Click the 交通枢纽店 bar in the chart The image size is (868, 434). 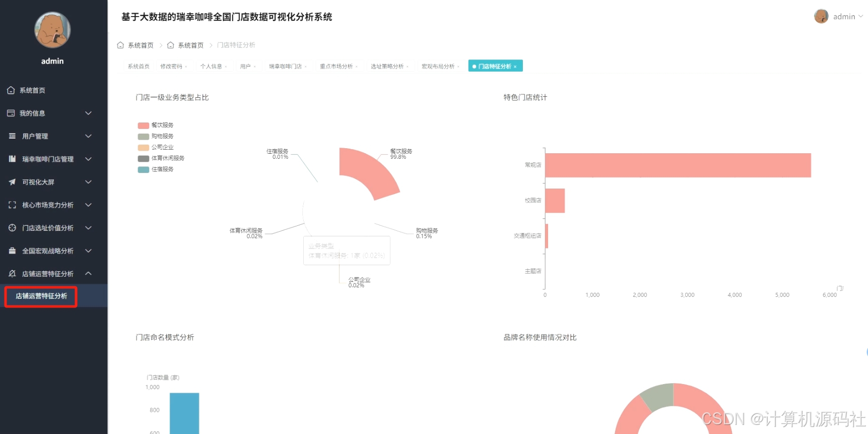(547, 236)
